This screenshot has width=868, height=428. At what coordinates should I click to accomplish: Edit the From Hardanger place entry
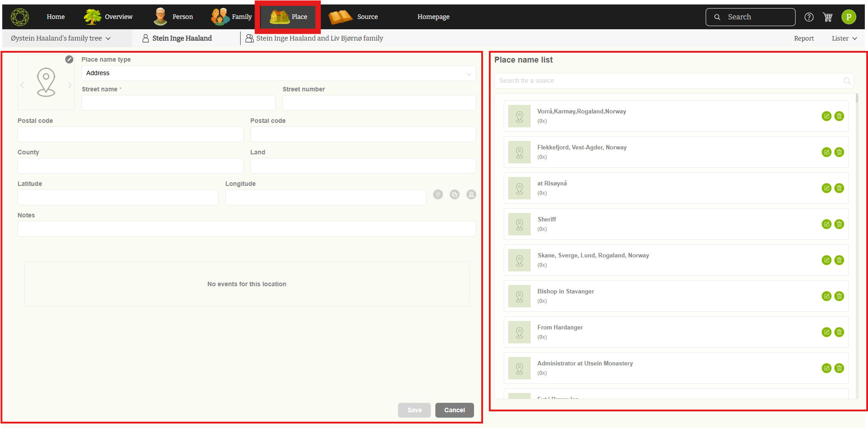point(826,332)
